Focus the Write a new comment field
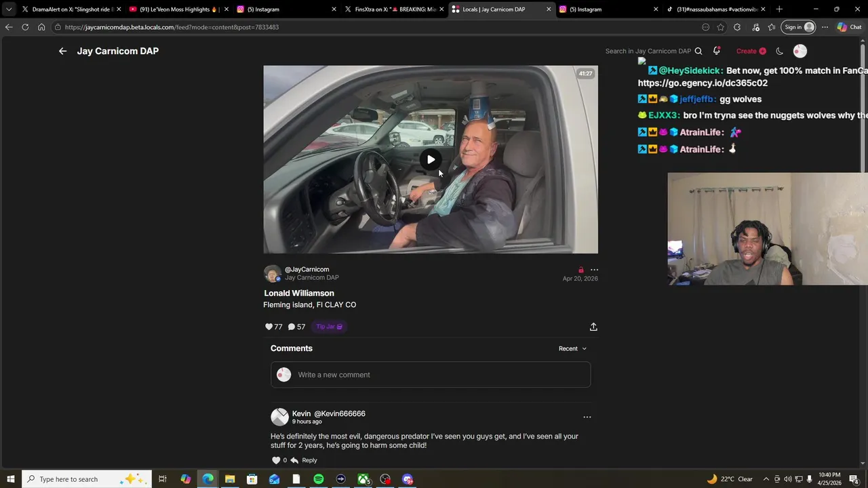868x488 pixels. (431, 375)
